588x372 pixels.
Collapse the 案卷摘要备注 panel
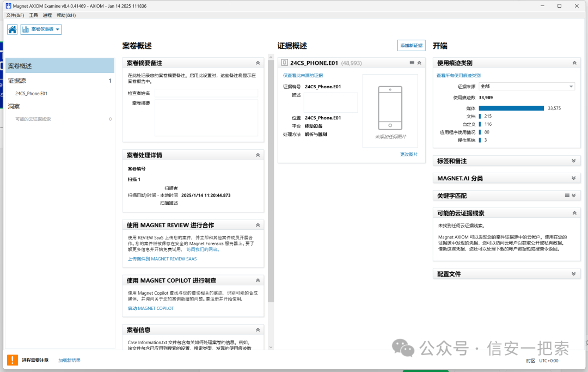pyautogui.click(x=258, y=63)
